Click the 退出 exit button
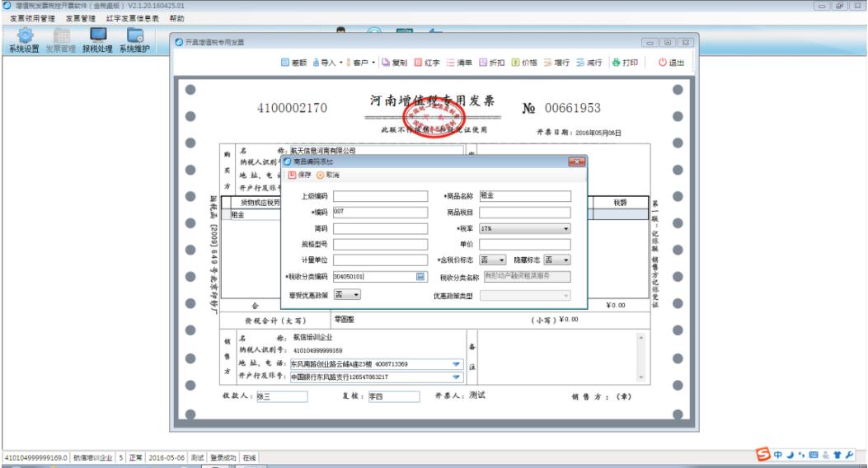 671,63
